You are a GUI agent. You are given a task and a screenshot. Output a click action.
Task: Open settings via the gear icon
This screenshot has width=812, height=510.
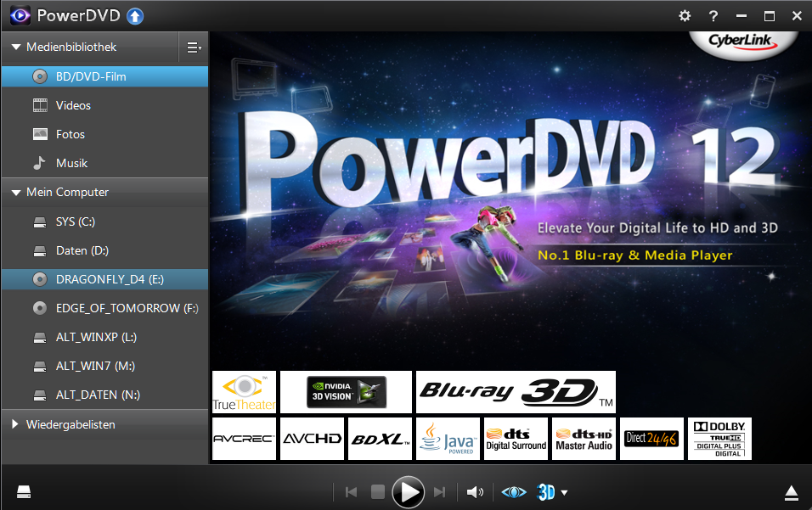[x=685, y=16]
